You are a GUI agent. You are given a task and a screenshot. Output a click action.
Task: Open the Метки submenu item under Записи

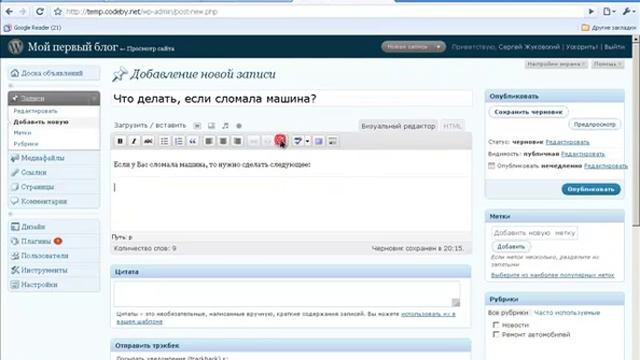pyautogui.click(x=22, y=133)
